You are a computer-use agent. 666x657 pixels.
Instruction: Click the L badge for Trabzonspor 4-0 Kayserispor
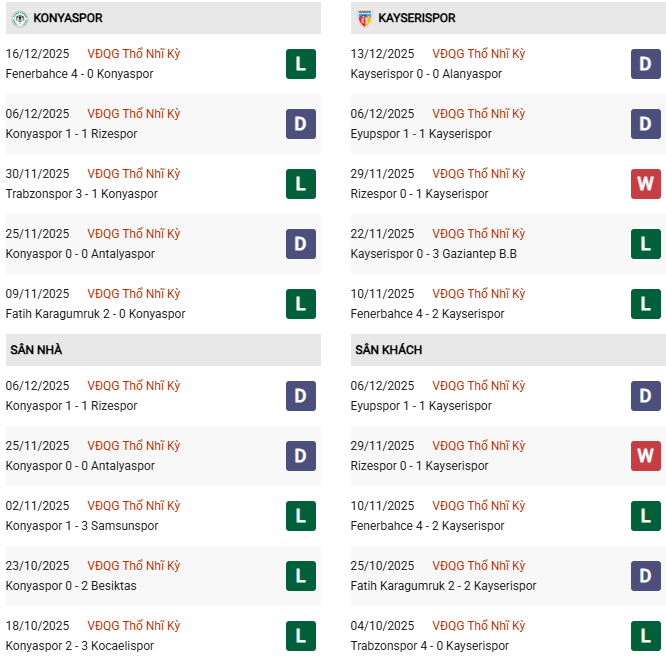pyautogui.click(x=645, y=636)
